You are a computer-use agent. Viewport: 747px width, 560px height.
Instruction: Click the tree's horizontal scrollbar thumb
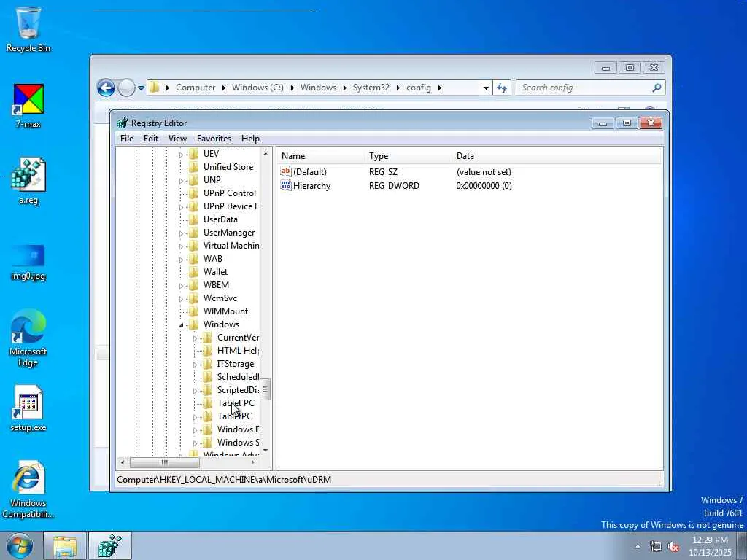tap(164, 462)
